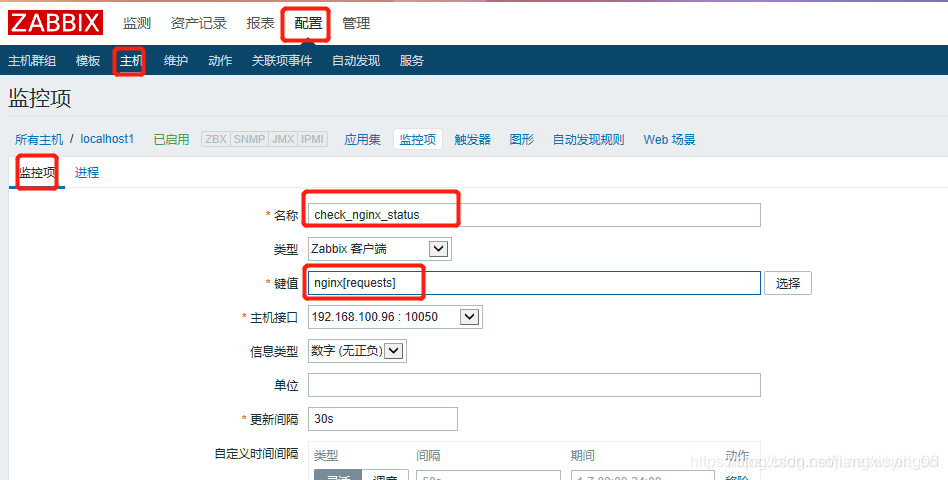948x480 pixels.
Task: Click the localhost1 breadcrumb link
Action: click(107, 139)
